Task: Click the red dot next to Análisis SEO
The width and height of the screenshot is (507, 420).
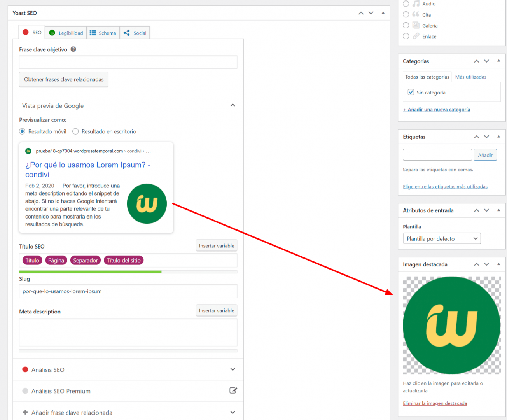Action: pos(25,369)
